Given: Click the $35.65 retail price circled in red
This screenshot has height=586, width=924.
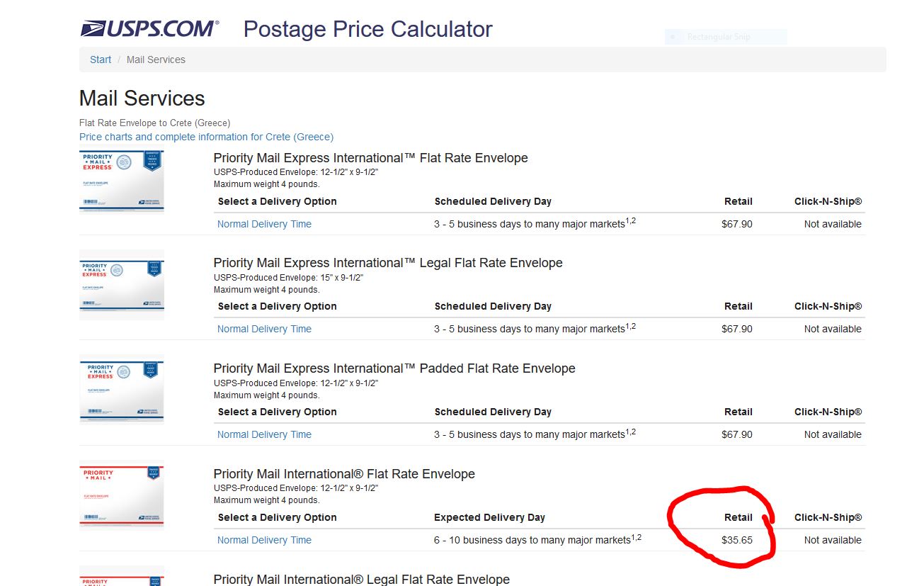Looking at the screenshot, I should tap(737, 540).
